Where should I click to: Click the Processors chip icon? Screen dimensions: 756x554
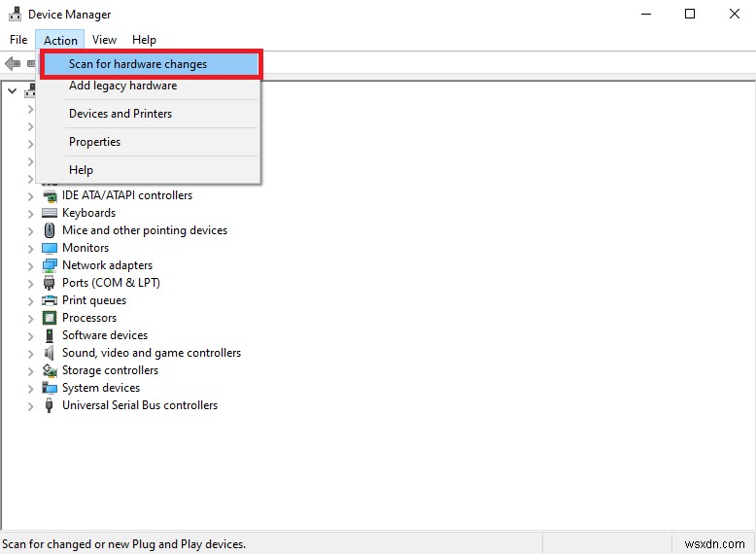50,318
